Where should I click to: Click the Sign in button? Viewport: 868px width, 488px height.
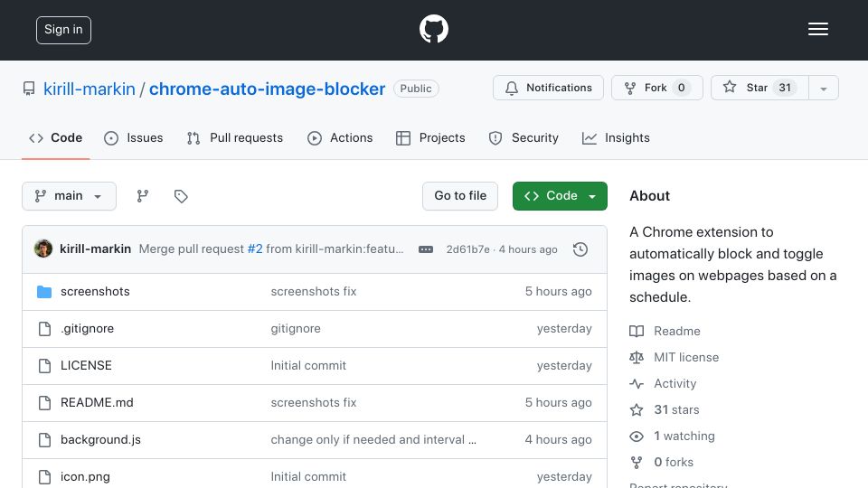click(x=63, y=30)
